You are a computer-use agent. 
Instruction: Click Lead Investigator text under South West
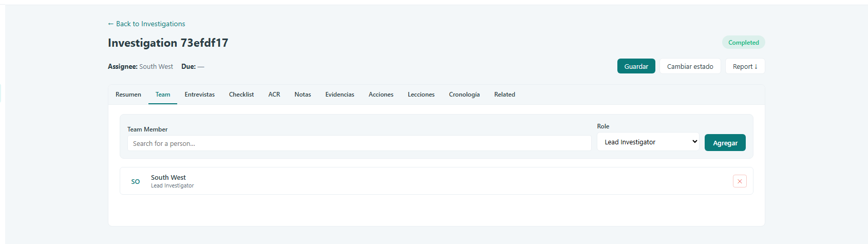click(173, 185)
